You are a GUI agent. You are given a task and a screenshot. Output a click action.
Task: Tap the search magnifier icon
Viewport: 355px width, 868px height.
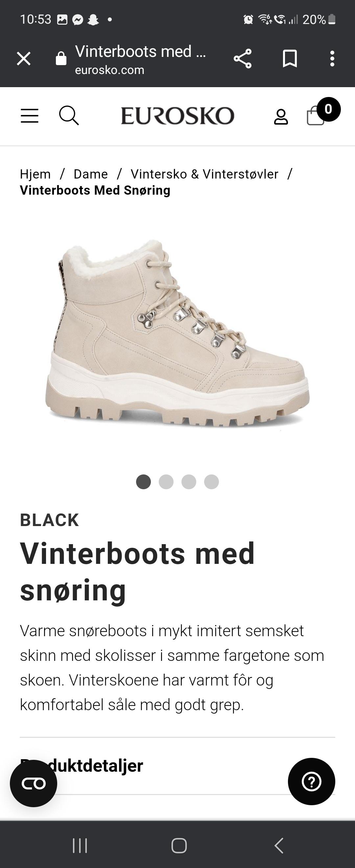pyautogui.click(x=69, y=116)
